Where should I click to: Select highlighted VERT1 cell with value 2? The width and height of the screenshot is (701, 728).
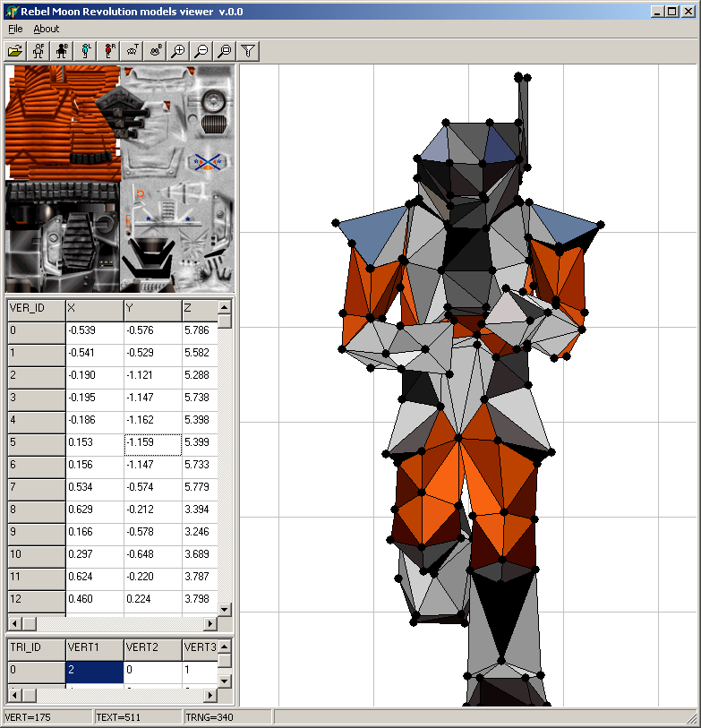(x=95, y=672)
